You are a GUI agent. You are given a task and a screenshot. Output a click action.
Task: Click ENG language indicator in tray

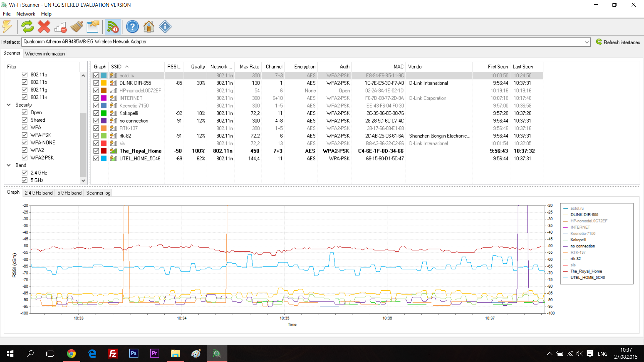point(602,354)
